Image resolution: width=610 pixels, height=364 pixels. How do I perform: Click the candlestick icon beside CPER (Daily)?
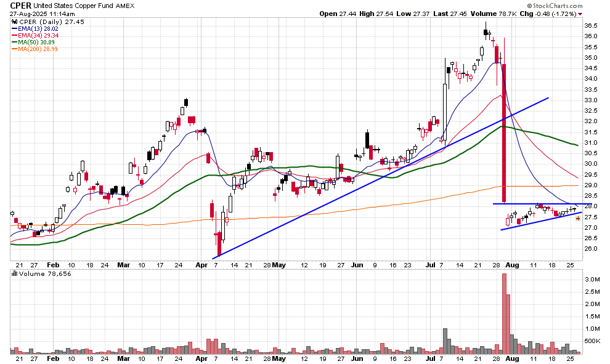point(15,22)
